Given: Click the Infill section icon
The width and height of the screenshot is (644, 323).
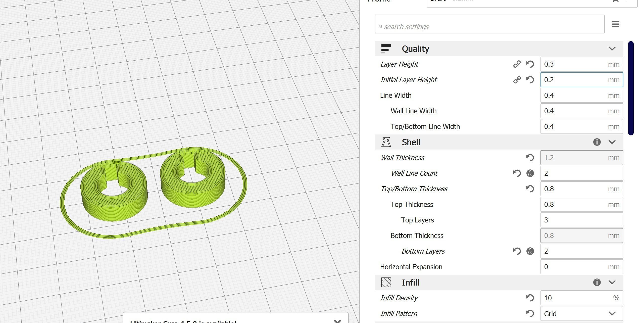Looking at the screenshot, I should (x=386, y=282).
